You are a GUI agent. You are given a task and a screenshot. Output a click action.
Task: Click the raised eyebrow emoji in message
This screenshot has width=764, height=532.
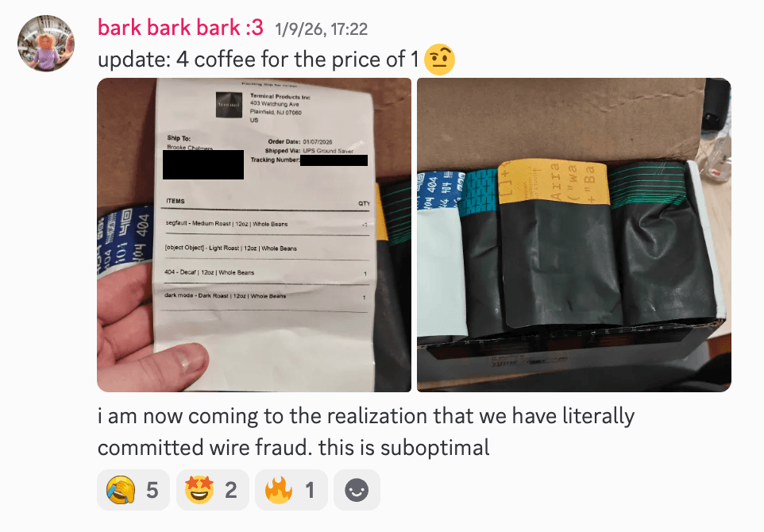pyautogui.click(x=439, y=60)
